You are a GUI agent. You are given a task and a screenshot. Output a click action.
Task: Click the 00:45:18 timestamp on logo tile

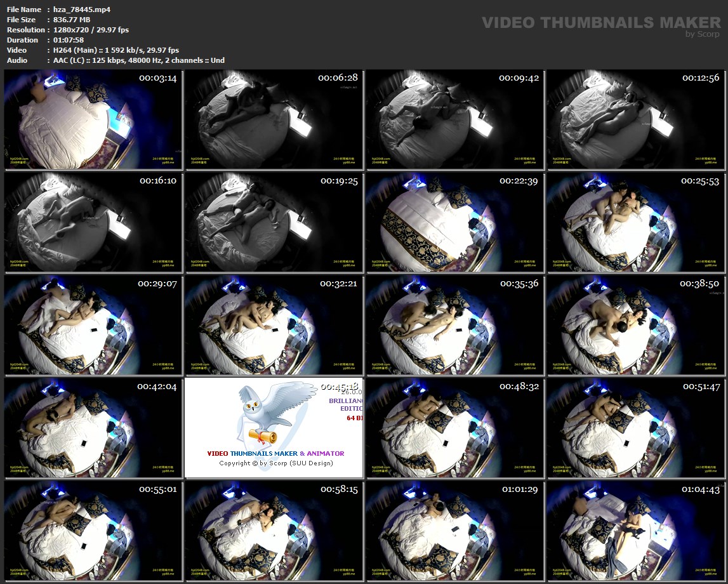tap(340, 387)
